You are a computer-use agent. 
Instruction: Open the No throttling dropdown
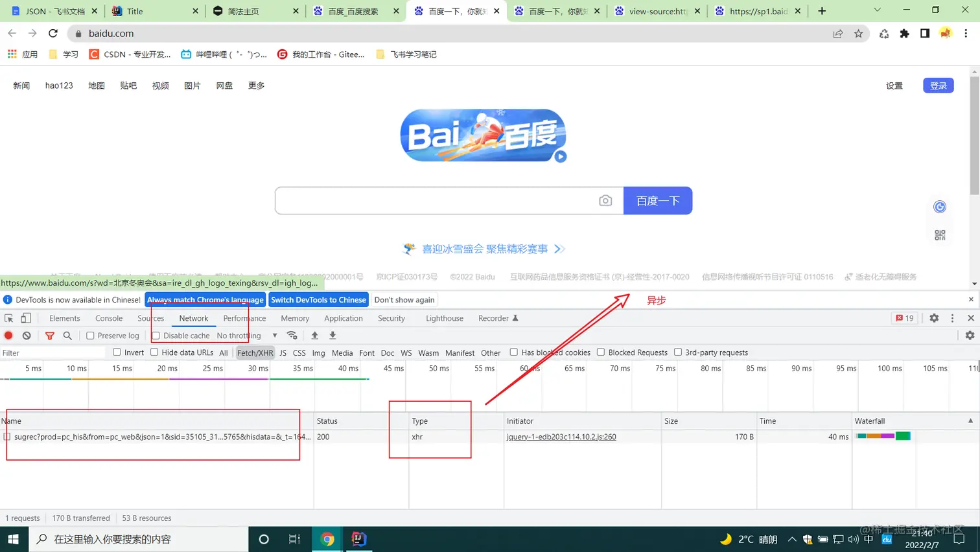point(247,336)
